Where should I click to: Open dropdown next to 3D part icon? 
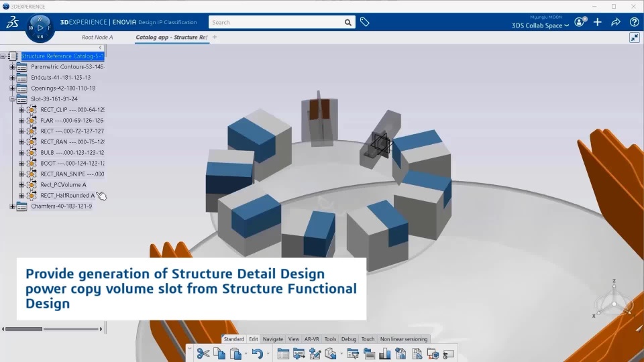[341, 354]
